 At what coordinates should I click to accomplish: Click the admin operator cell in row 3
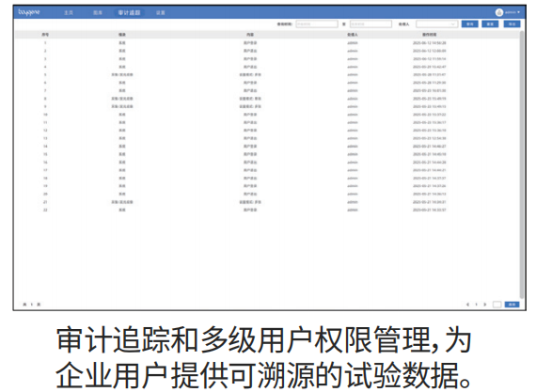click(x=353, y=59)
